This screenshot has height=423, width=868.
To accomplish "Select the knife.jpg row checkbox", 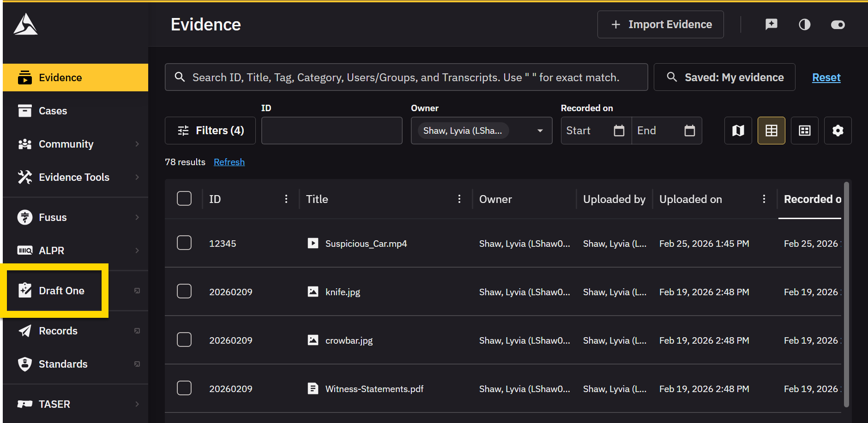I will [184, 291].
